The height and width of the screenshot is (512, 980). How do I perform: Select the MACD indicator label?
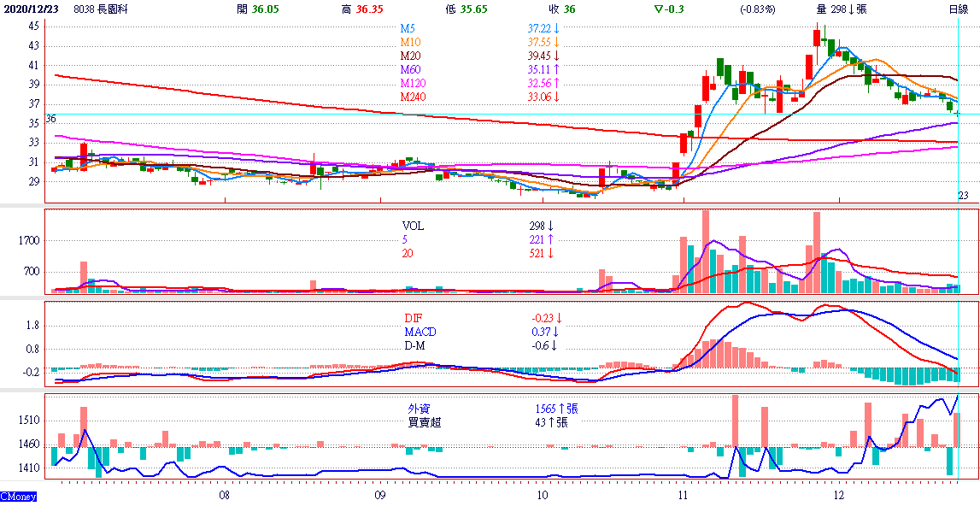420,332
